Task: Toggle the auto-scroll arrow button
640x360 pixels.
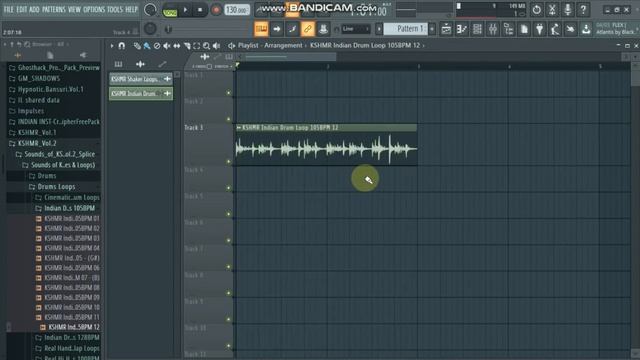Action: 277,29
